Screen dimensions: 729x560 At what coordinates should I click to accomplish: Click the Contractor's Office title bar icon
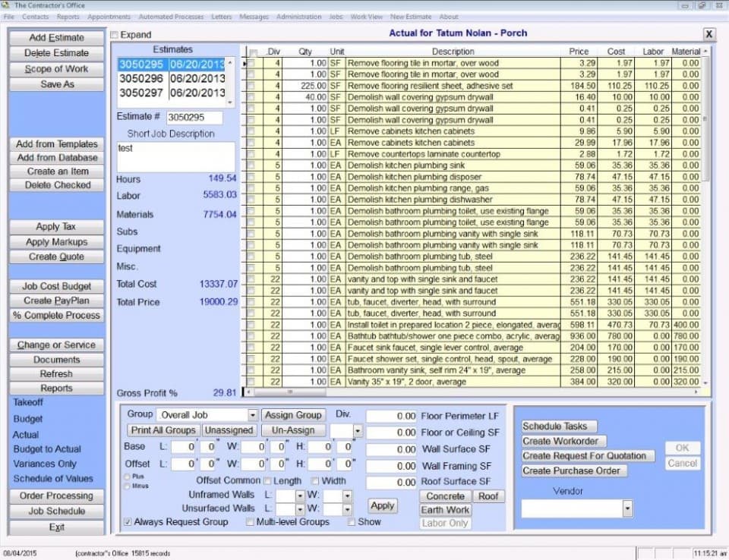tap(5, 5)
